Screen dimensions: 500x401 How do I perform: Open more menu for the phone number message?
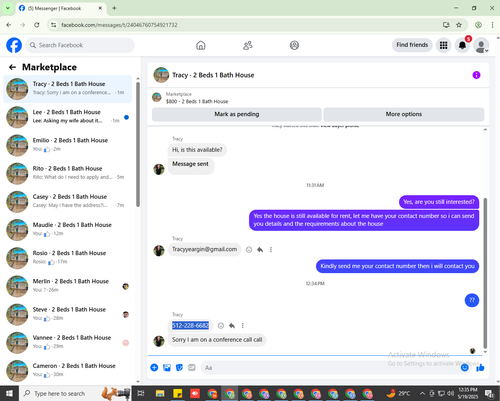243,326
